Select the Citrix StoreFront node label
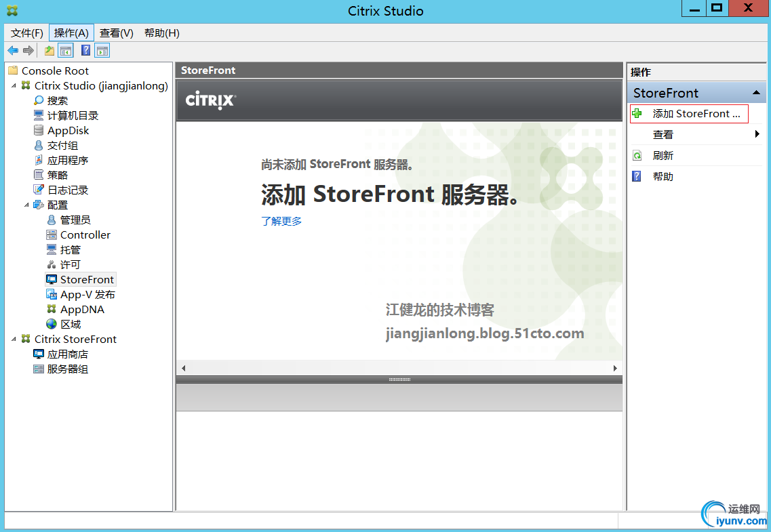771x532 pixels. point(75,339)
